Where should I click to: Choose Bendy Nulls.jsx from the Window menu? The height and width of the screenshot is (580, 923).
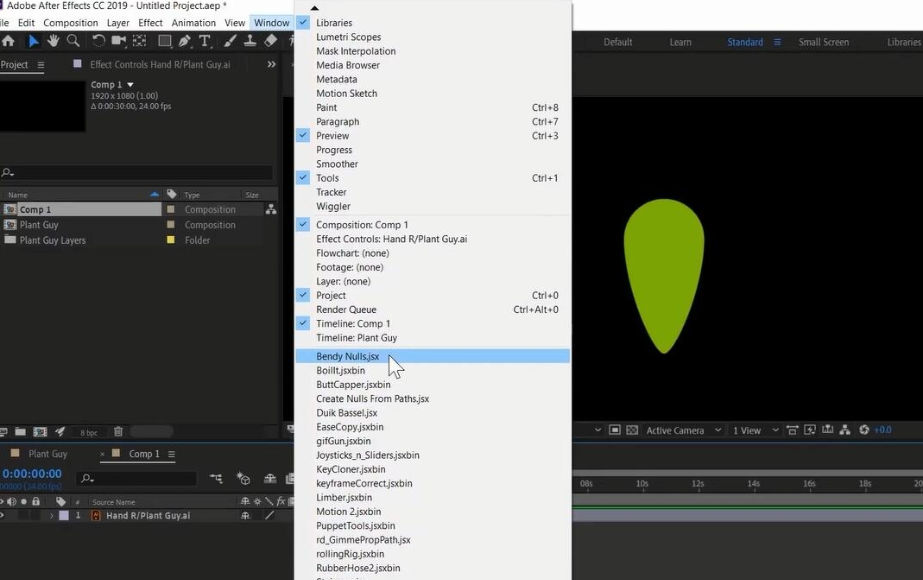click(347, 356)
